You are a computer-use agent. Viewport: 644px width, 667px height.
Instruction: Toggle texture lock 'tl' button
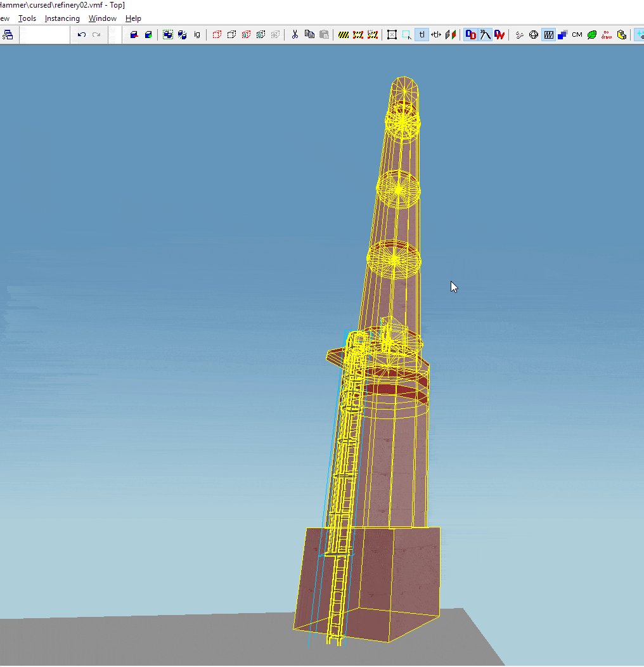point(422,34)
